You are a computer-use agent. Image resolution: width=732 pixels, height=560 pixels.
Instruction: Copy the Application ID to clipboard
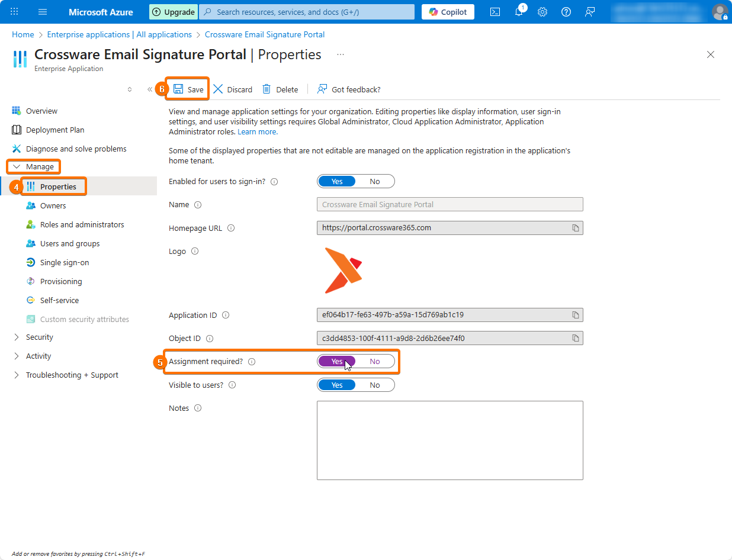click(575, 315)
